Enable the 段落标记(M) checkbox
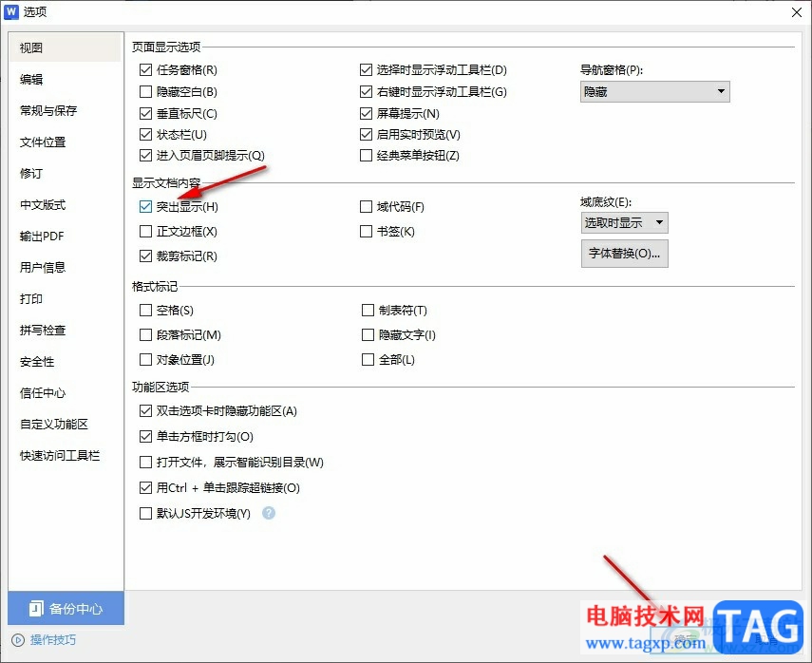The height and width of the screenshot is (663, 812). 145,334
